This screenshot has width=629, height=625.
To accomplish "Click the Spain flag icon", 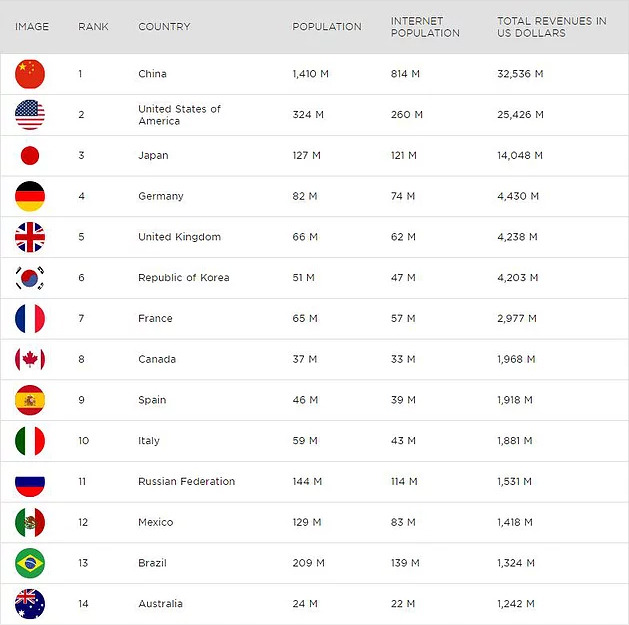I will point(30,400).
